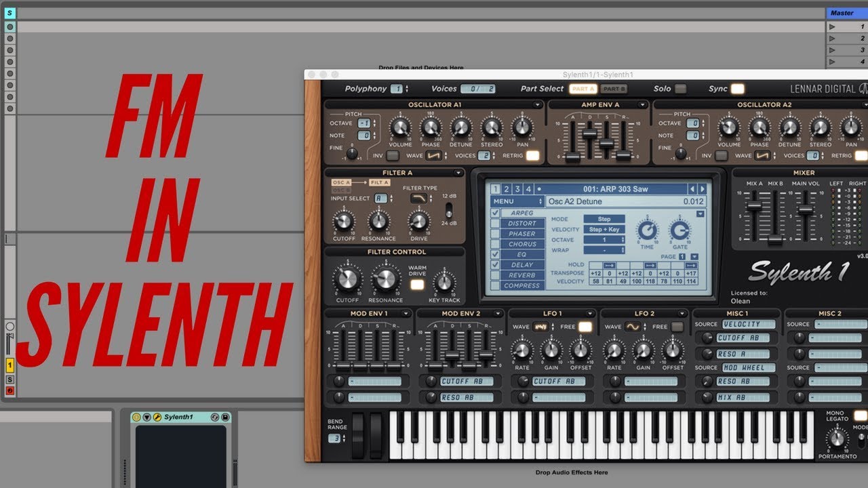The width and height of the screenshot is (868, 488).
Task: Select the COMPRESS effect tab
Action: coord(522,285)
